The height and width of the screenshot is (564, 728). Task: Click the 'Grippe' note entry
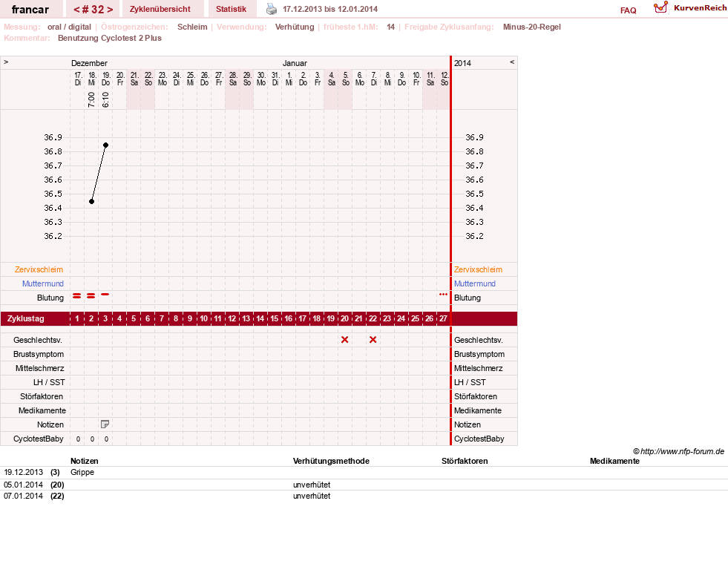coord(82,472)
